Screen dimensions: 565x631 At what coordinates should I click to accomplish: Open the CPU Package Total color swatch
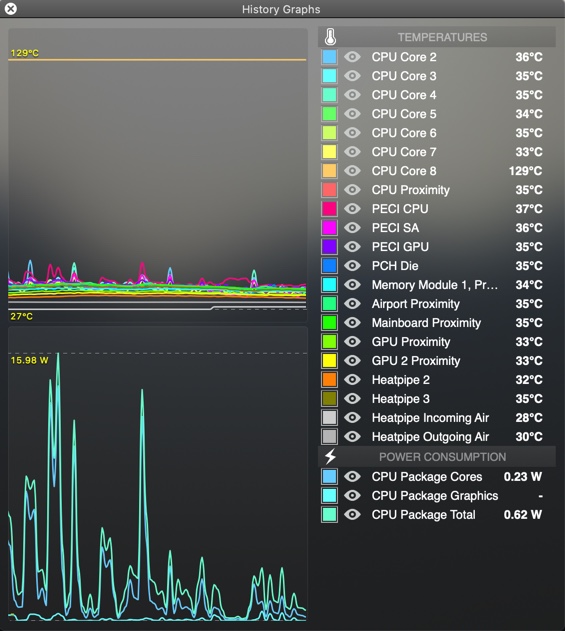[x=329, y=514]
